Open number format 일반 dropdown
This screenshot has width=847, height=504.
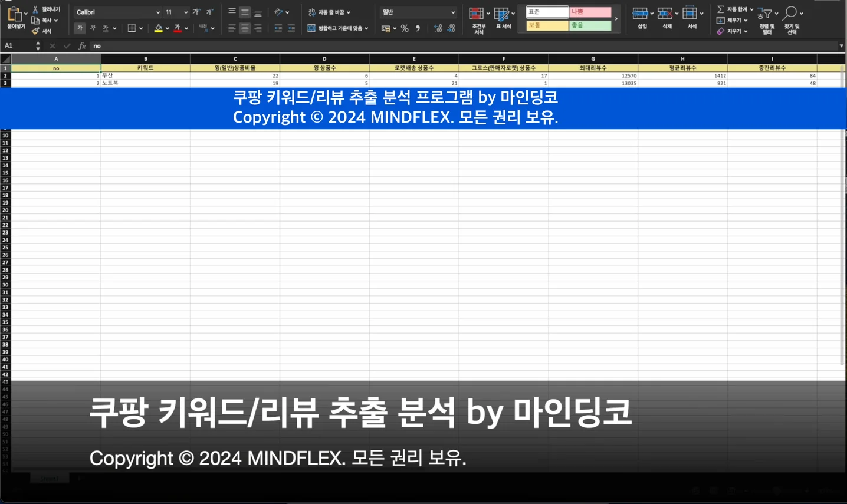pyautogui.click(x=418, y=12)
